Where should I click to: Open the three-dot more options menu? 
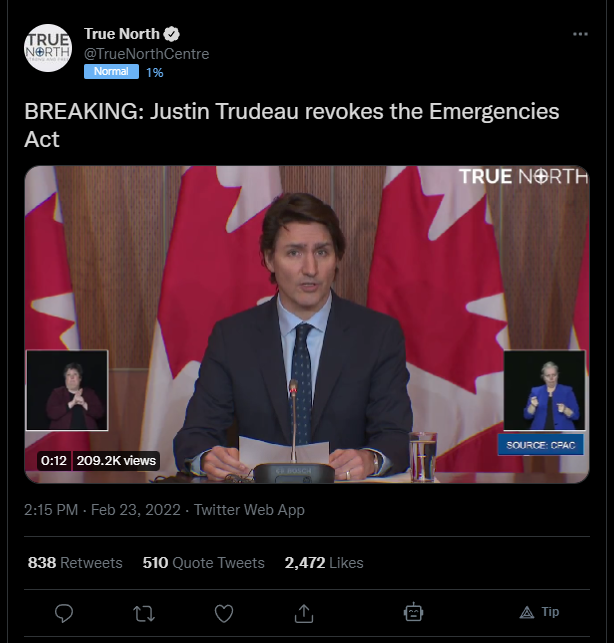[580, 34]
